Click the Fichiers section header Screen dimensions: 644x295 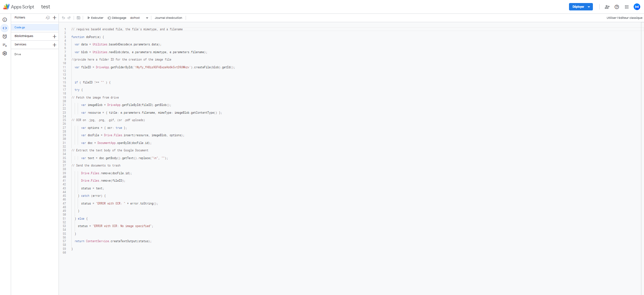[x=20, y=17]
